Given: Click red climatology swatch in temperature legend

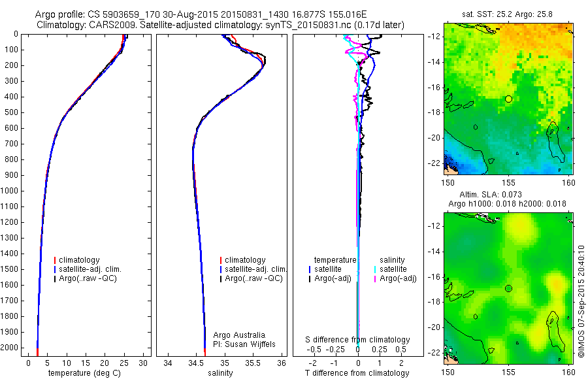Looking at the screenshot, I should click(55, 260).
